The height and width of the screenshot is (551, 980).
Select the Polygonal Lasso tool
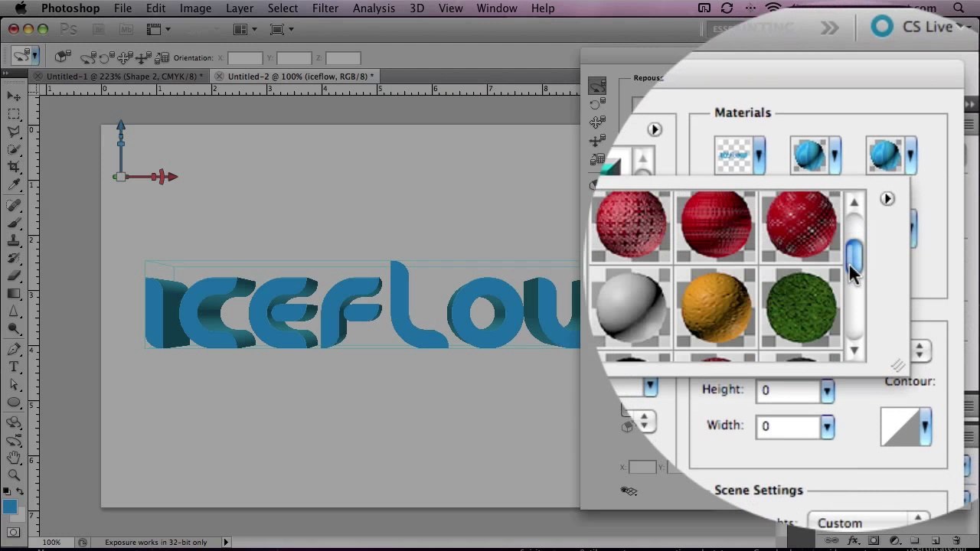pyautogui.click(x=14, y=132)
